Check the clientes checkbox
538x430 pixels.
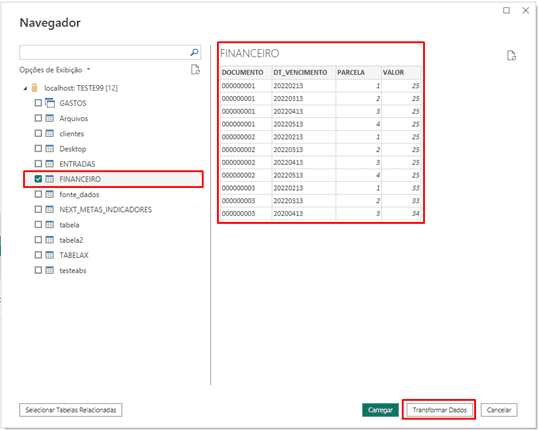[38, 133]
